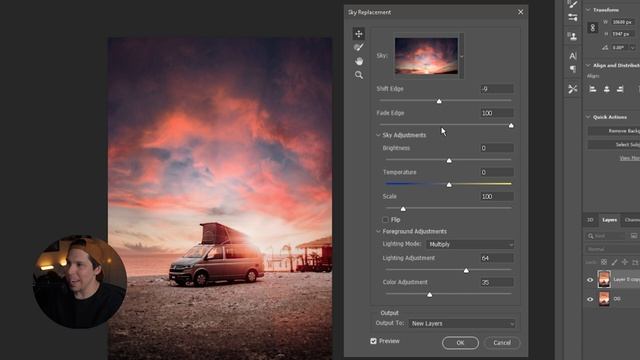640x360 pixels.
Task: Click the Shift Edge value field
Action: [x=496, y=89]
